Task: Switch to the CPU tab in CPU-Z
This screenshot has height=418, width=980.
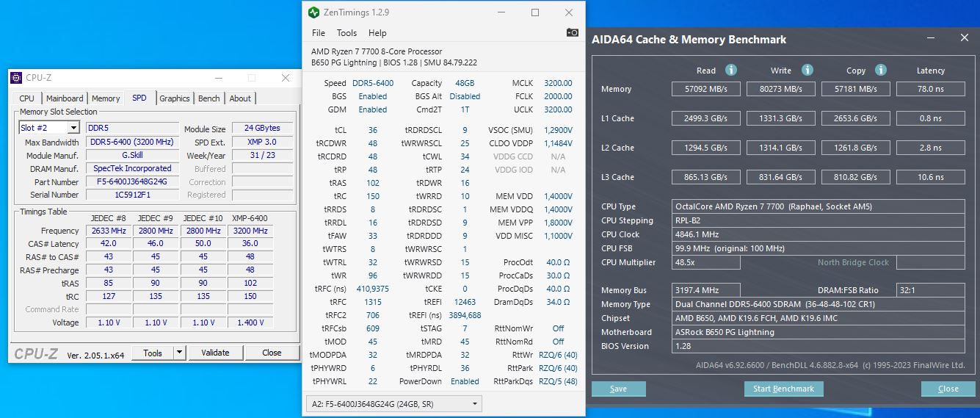Action: [26, 98]
